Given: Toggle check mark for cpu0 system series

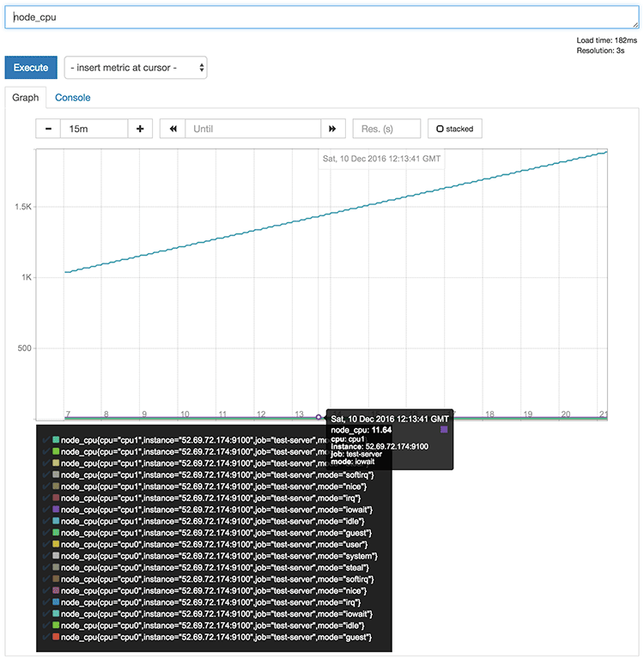Looking at the screenshot, I should pyautogui.click(x=46, y=556).
